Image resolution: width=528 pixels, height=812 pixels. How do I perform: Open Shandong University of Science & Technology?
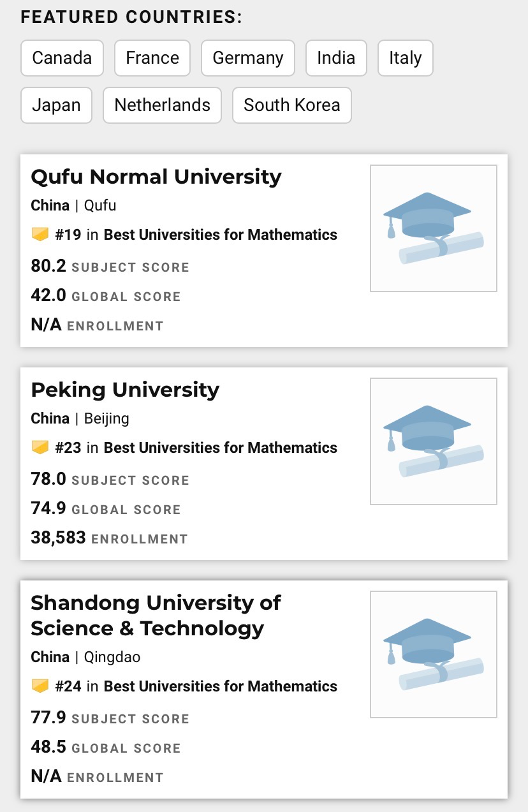coord(156,616)
